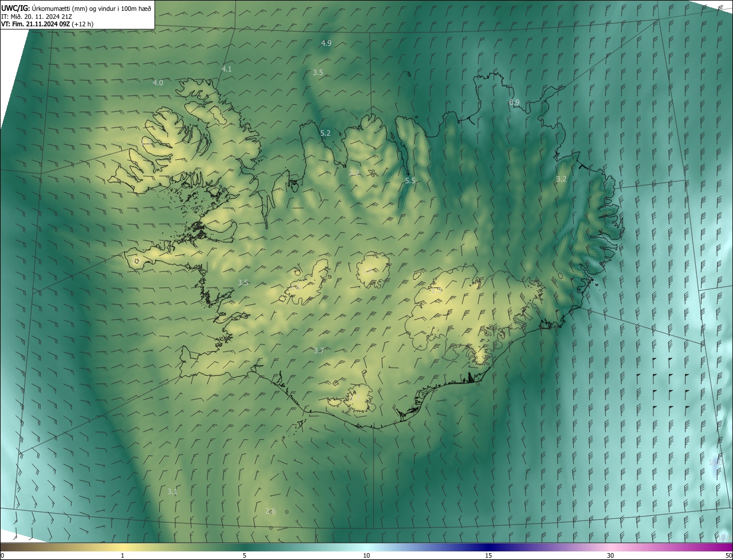Viewport: 733px width, 560px height.
Task: Select the colorbar tick label "1"
Action: 123,555
